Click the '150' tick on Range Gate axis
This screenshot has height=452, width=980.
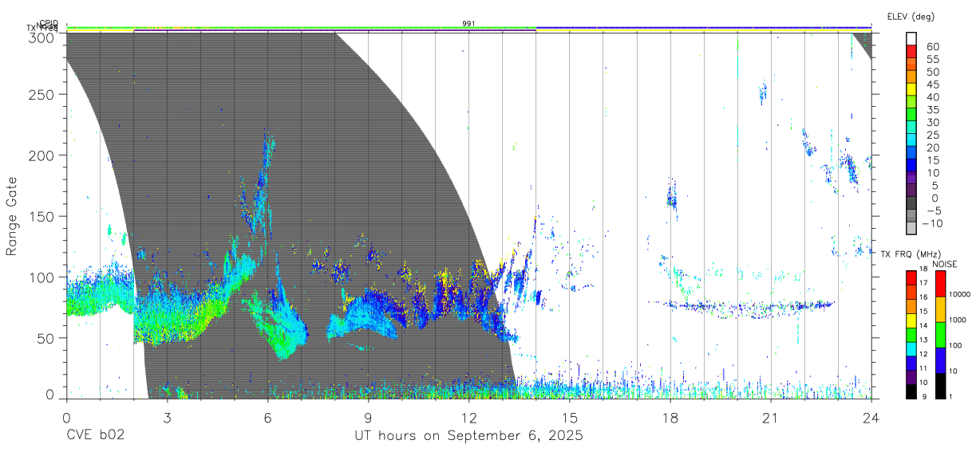(42, 216)
